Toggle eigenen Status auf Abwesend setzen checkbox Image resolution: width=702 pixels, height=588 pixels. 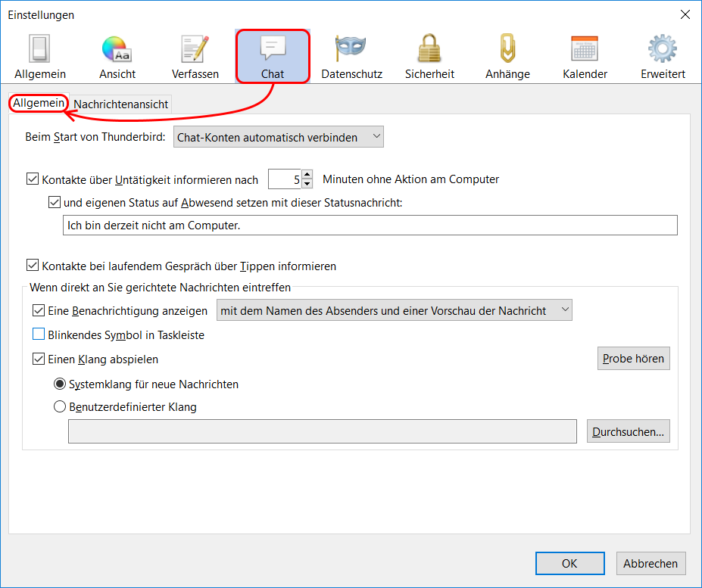click(55, 202)
